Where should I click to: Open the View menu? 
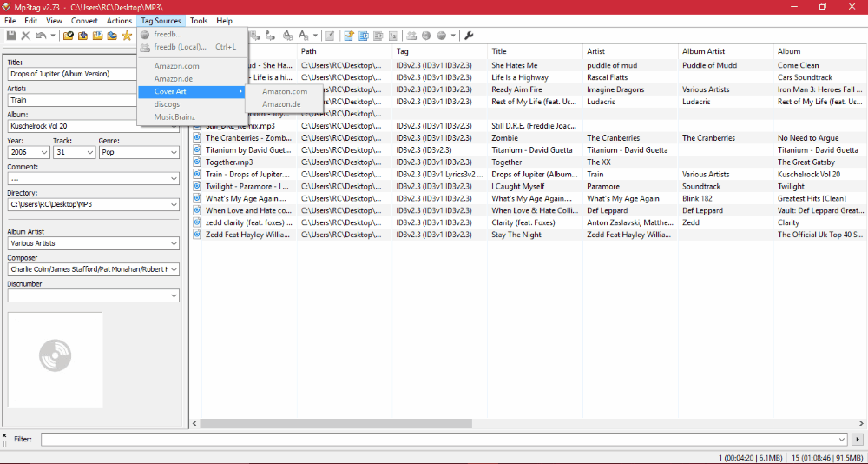tap(54, 21)
